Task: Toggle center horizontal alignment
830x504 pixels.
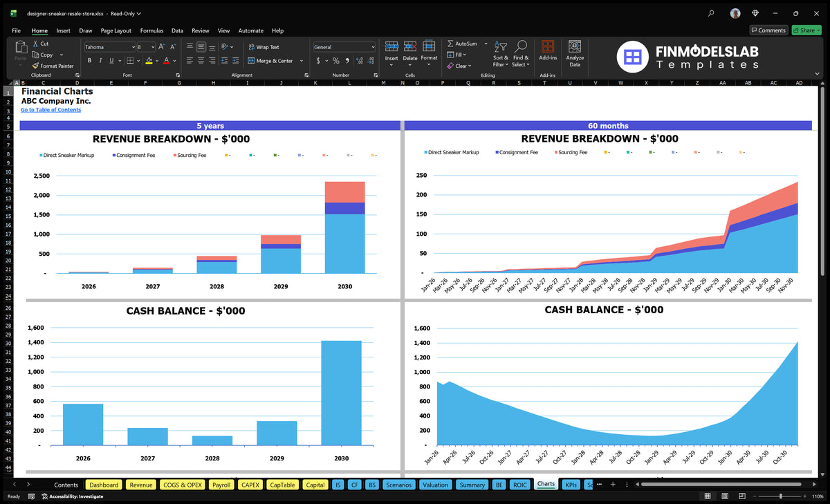Action: pyautogui.click(x=201, y=61)
